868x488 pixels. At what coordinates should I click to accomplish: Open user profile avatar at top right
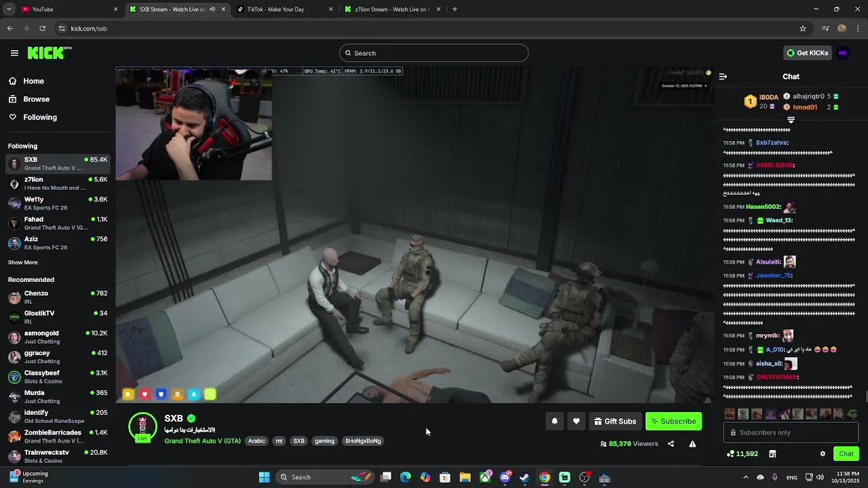pos(843,53)
